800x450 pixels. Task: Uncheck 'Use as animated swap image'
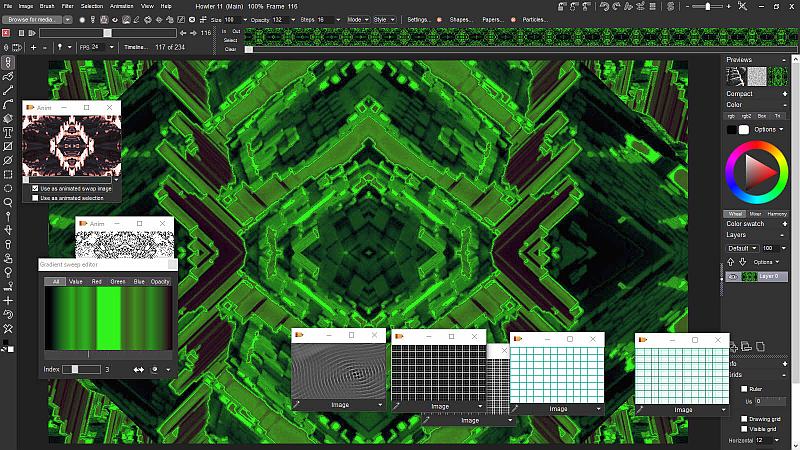click(35, 188)
